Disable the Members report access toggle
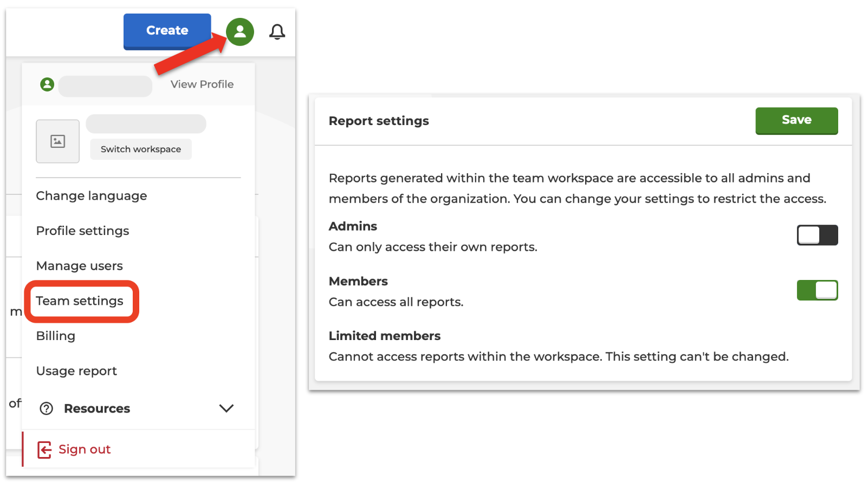 817,291
